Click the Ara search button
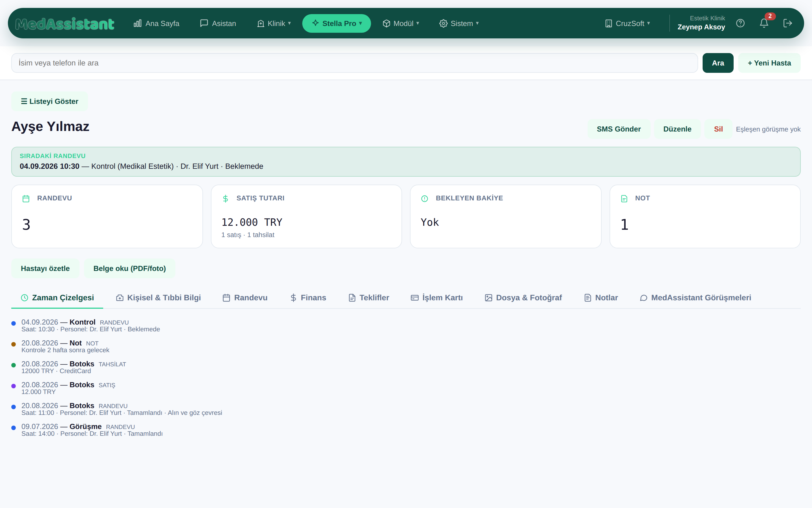The width and height of the screenshot is (812, 508). [718, 63]
